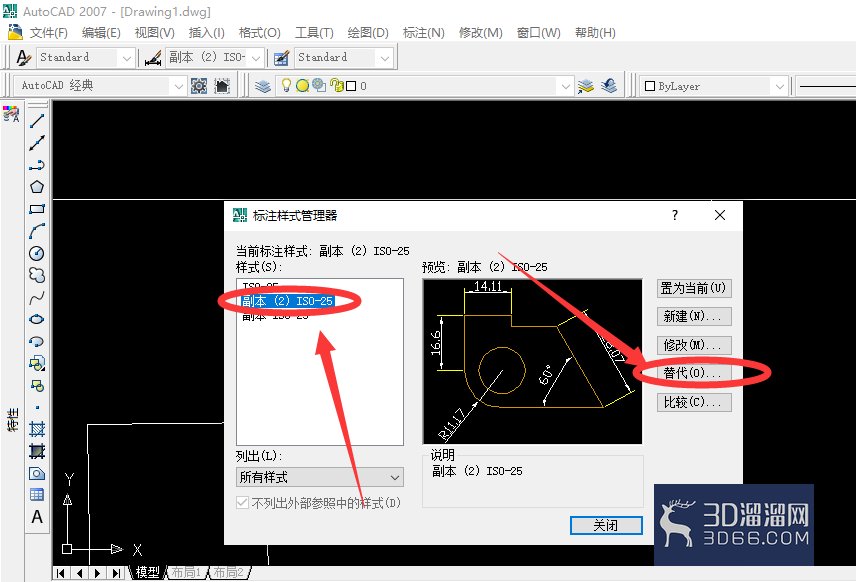Switch to 模型 tab
This screenshot has width=856, height=582.
coord(147,572)
